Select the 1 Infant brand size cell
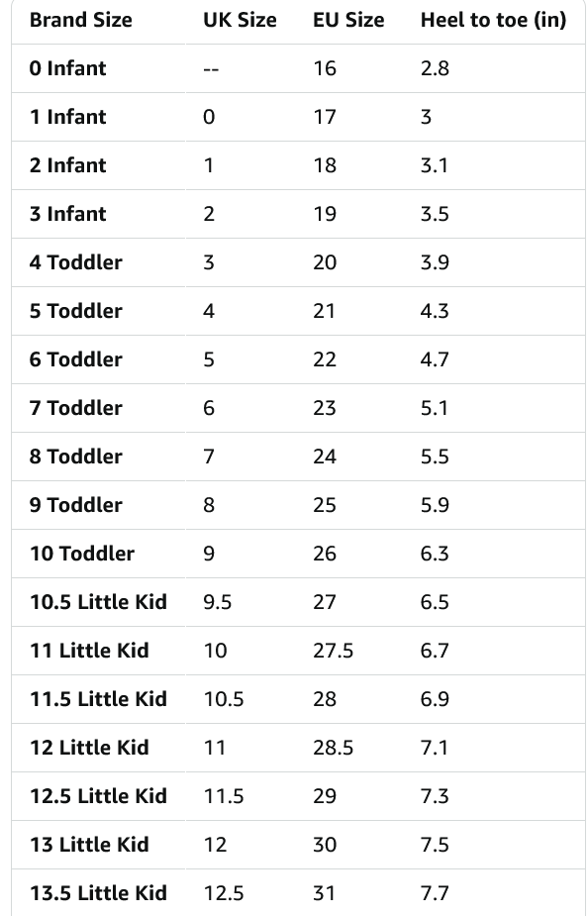588x916 pixels. [67, 117]
